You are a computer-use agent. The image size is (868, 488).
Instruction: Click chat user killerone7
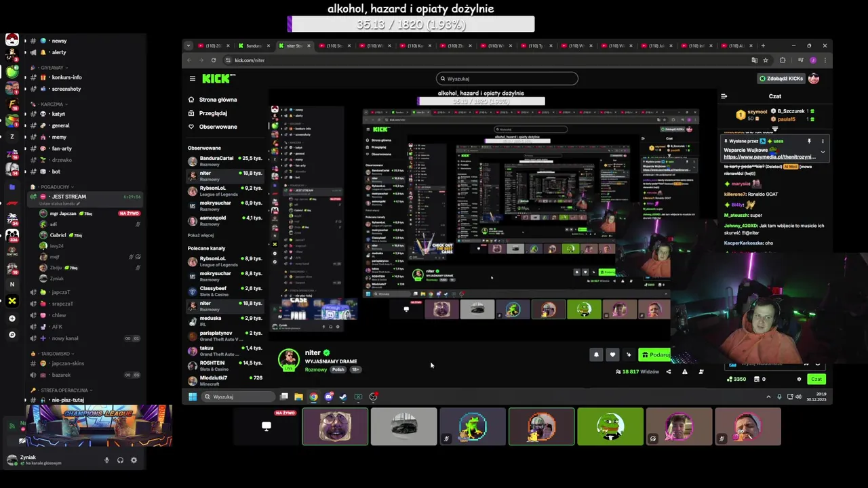[735, 195]
